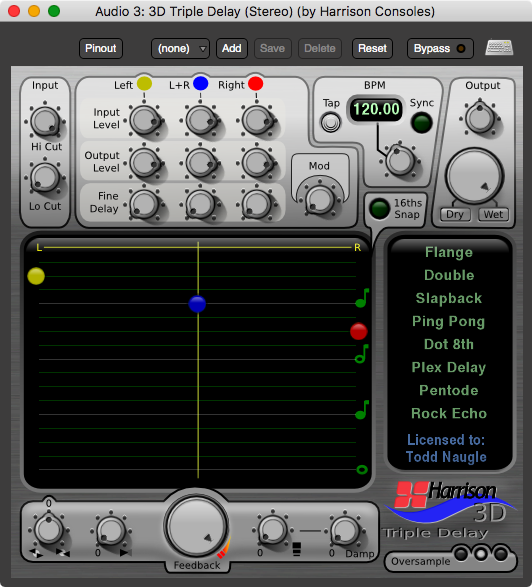This screenshot has width=532, height=587.
Task: Toggle the 16ths Snap LED
Action: point(380,209)
